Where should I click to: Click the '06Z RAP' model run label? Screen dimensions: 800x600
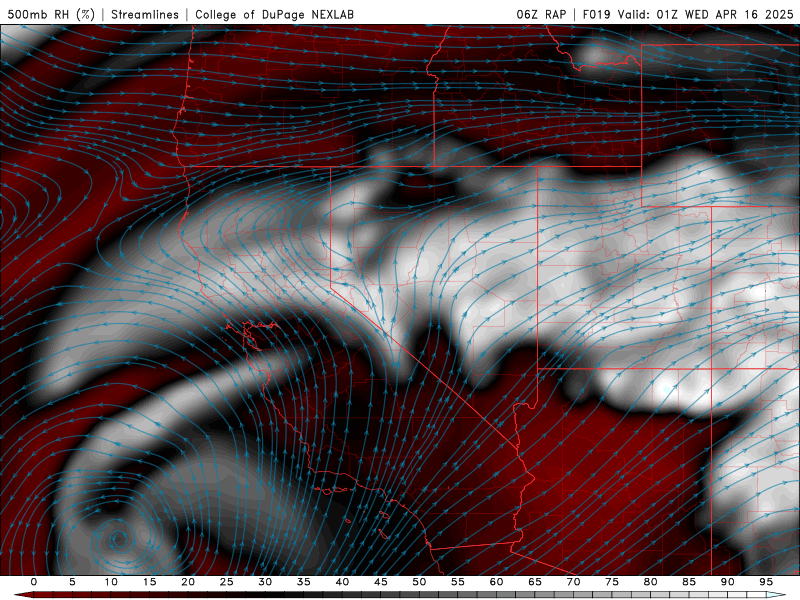541,14
